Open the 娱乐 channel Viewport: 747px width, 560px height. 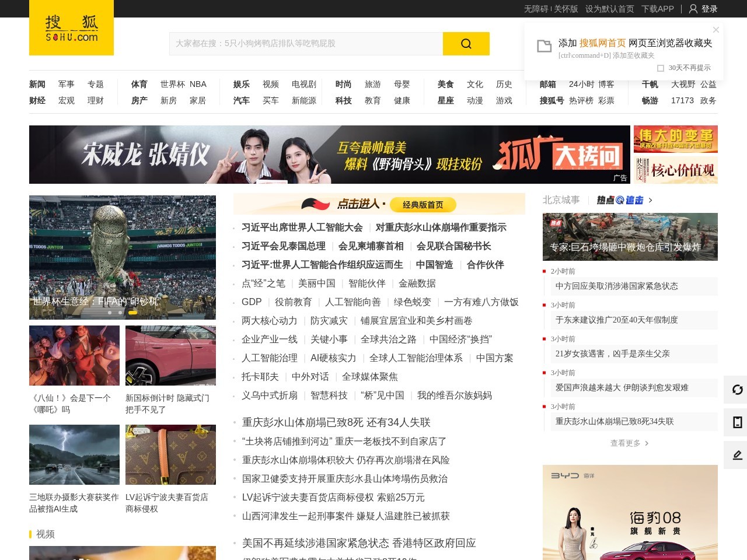click(x=242, y=84)
